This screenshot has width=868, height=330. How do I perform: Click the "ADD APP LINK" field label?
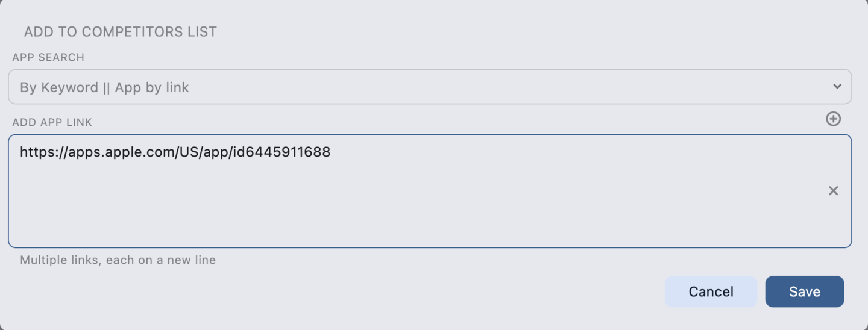tap(52, 122)
